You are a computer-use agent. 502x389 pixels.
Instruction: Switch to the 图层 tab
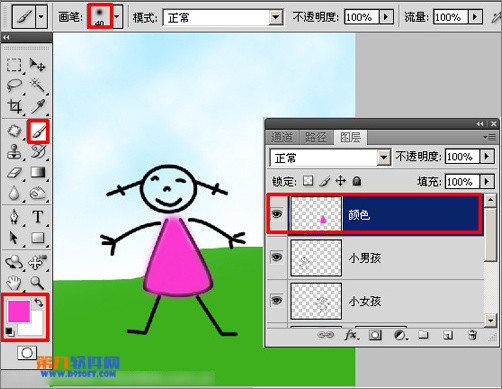(x=350, y=137)
